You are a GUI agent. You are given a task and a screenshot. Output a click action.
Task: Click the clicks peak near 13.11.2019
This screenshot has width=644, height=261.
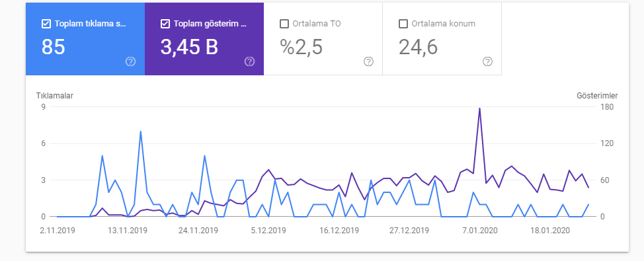(140, 131)
